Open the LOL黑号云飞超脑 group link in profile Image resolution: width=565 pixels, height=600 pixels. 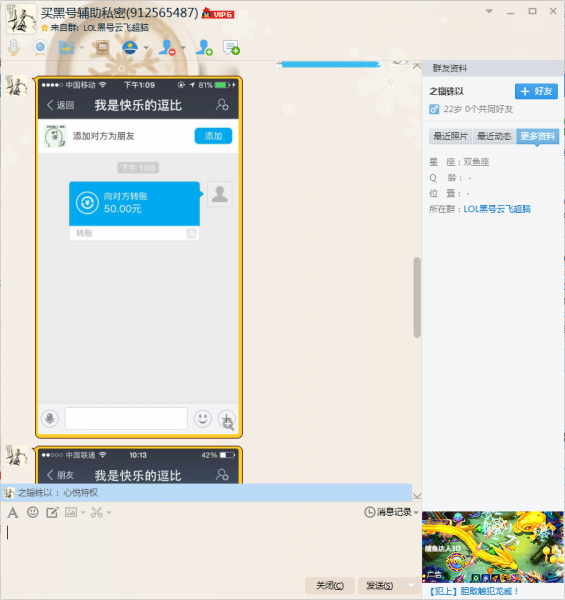[497, 209]
